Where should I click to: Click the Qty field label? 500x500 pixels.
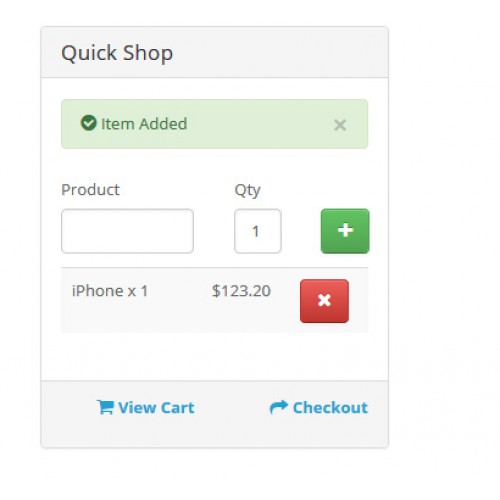[x=247, y=190]
